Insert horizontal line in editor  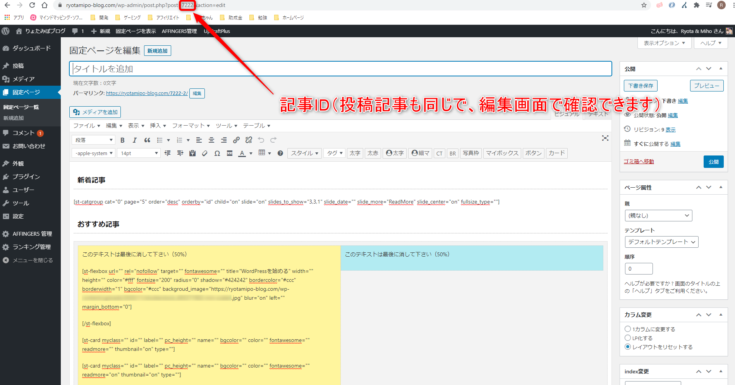click(229, 153)
